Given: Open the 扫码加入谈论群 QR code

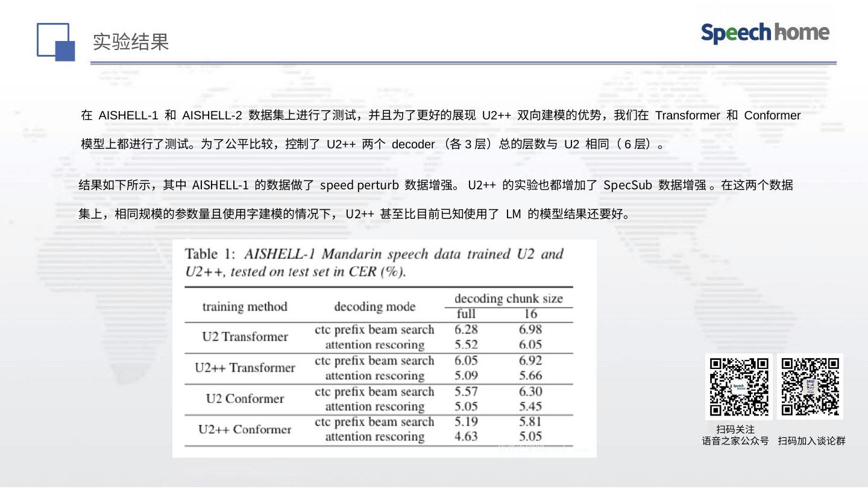Looking at the screenshot, I should coord(810,386).
